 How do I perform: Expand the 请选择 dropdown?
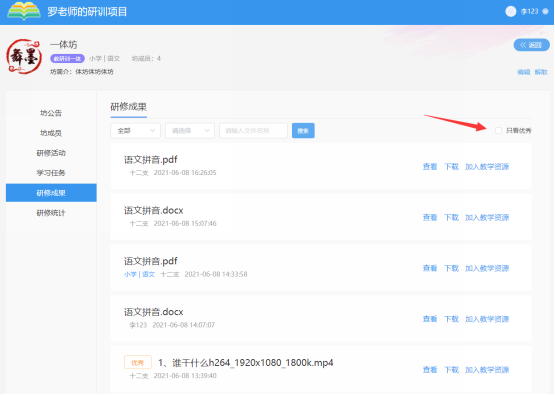(x=190, y=131)
